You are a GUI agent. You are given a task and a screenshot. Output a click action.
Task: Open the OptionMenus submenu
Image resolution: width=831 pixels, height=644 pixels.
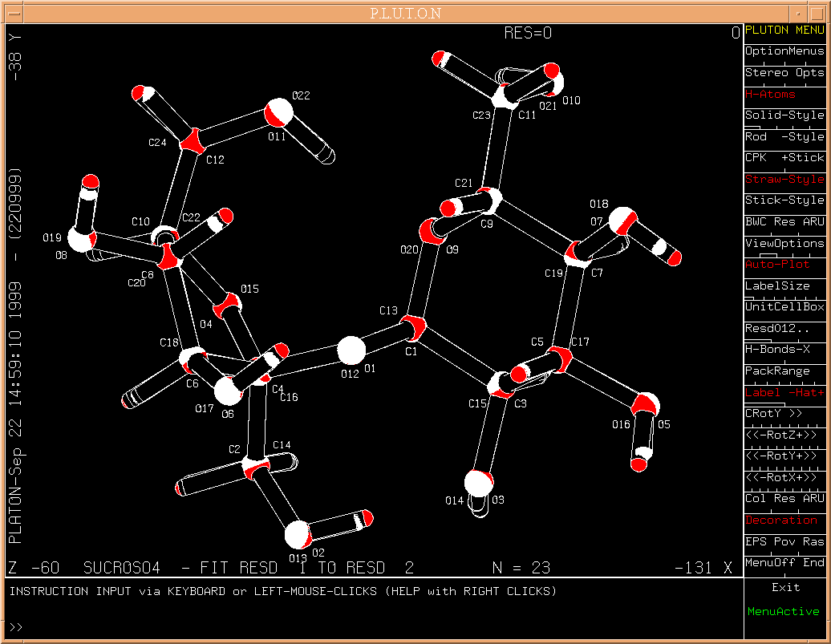point(784,51)
